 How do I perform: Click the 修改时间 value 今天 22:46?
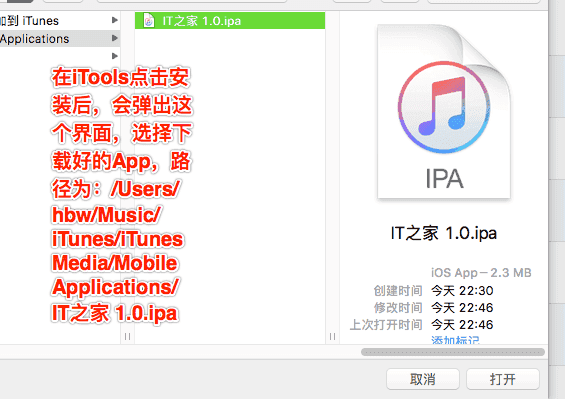tap(462, 307)
